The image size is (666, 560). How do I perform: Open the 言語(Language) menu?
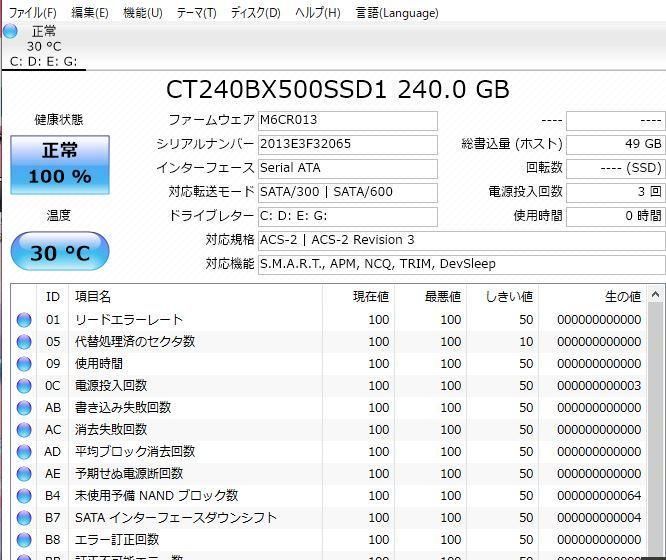[397, 12]
